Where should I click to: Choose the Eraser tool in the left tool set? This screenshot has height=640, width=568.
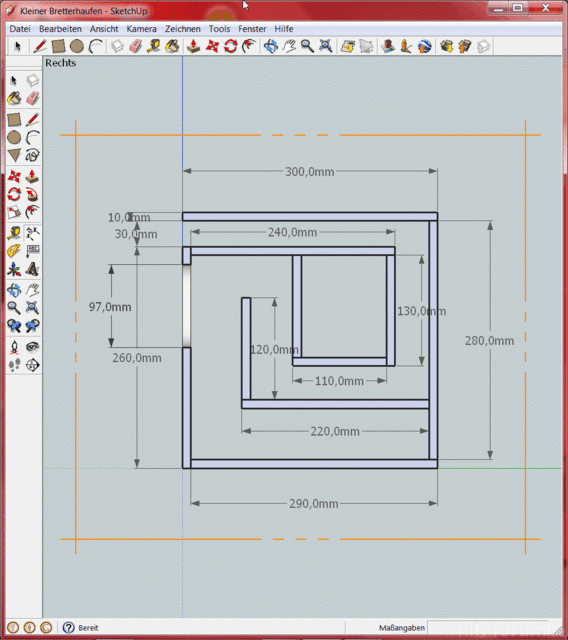(32, 98)
